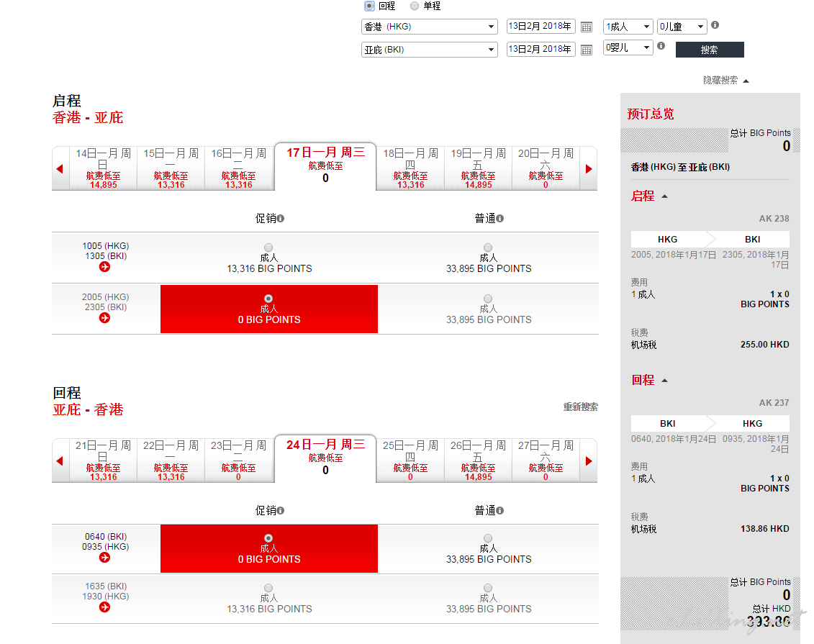
Task: Select 0 BIG Points promo for 2005 HKG flight
Action: (x=268, y=299)
